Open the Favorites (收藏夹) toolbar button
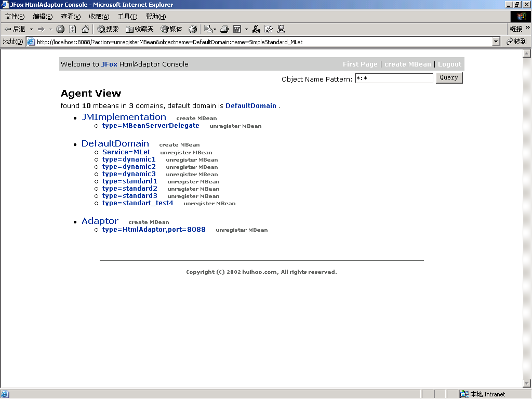Screen dimensions: 532x399 (139, 29)
